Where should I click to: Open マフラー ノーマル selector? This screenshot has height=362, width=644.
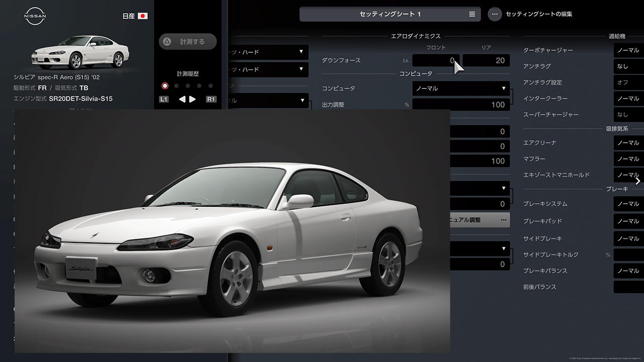click(628, 159)
